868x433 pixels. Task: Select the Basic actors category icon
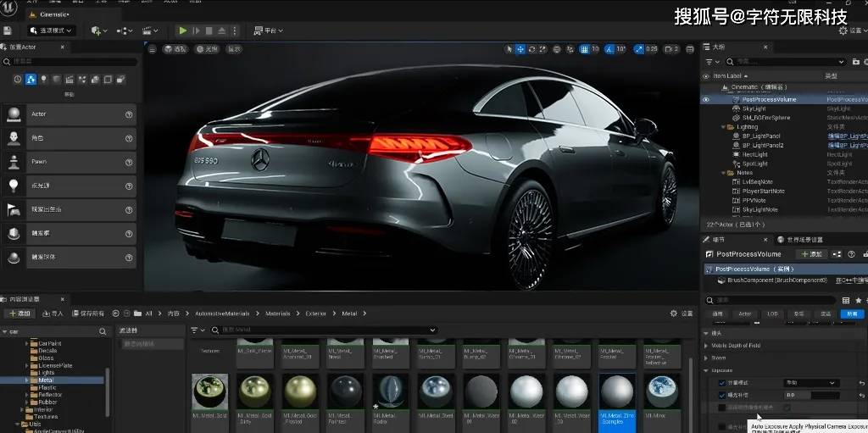click(x=31, y=80)
